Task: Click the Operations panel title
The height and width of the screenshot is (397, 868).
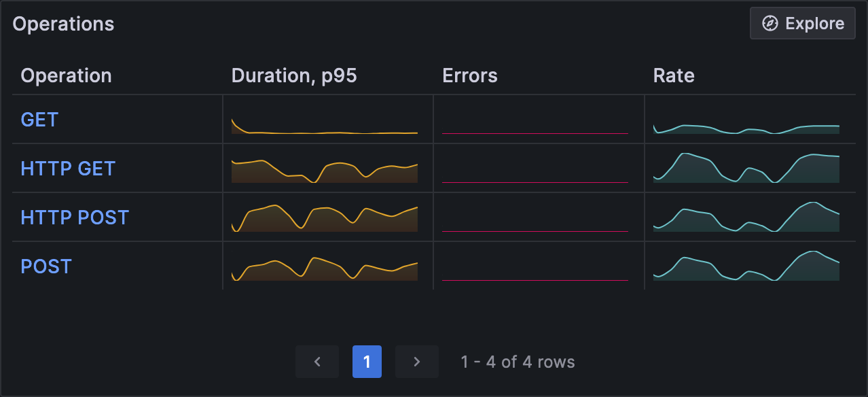Action: (63, 24)
